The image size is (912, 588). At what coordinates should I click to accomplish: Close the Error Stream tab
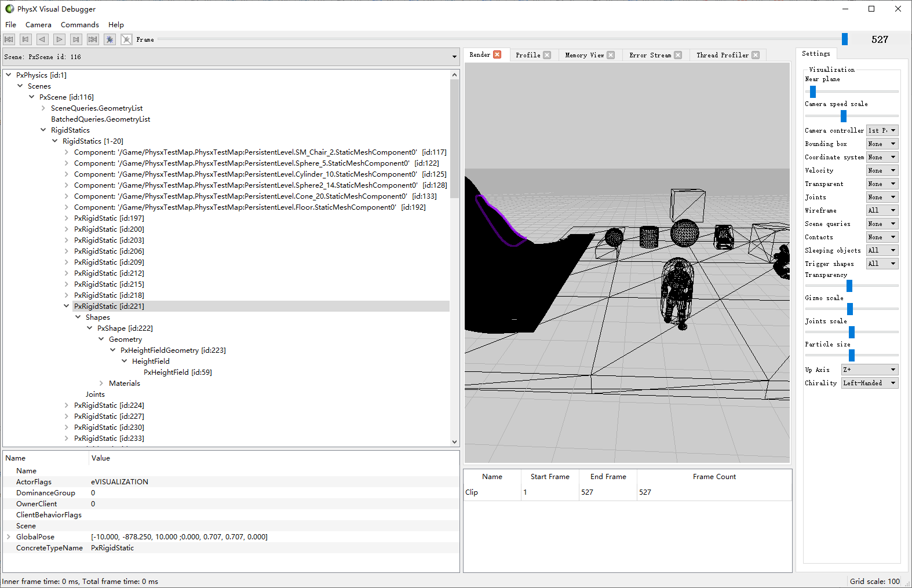coord(678,55)
